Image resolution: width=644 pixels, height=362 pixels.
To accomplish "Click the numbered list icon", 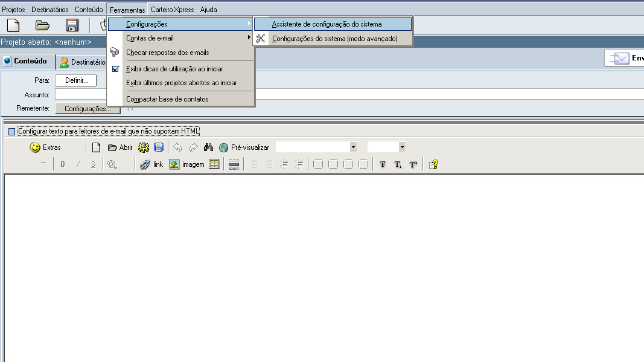I will click(x=255, y=164).
